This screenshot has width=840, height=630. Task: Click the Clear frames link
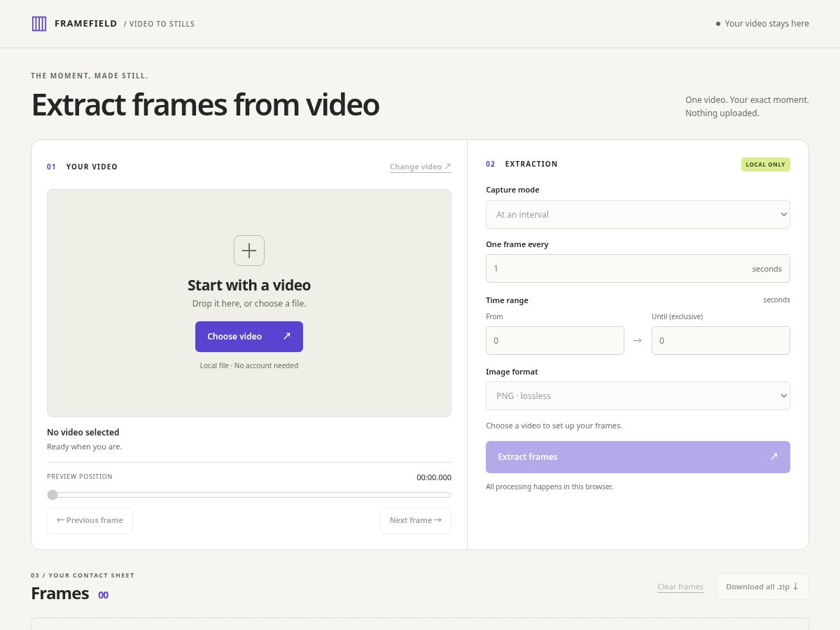pyautogui.click(x=680, y=587)
